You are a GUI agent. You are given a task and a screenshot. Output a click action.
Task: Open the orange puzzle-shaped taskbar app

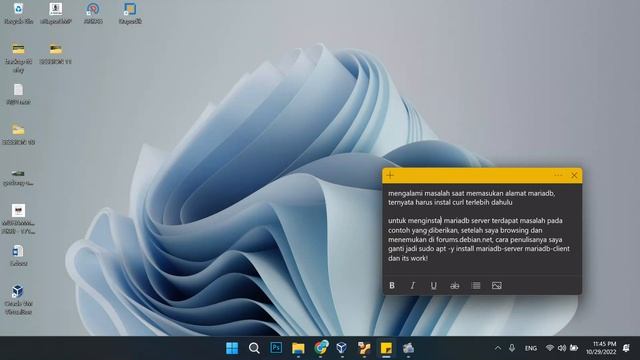click(364, 348)
